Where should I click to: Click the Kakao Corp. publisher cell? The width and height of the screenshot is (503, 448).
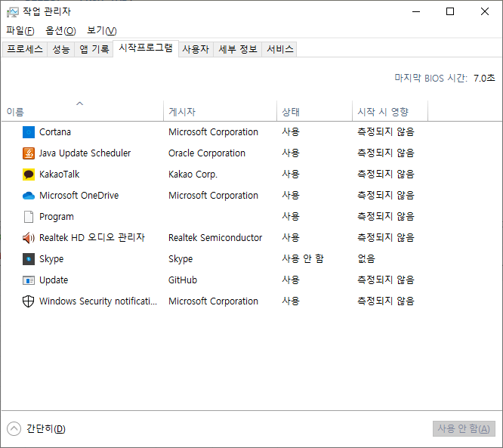pyautogui.click(x=193, y=175)
